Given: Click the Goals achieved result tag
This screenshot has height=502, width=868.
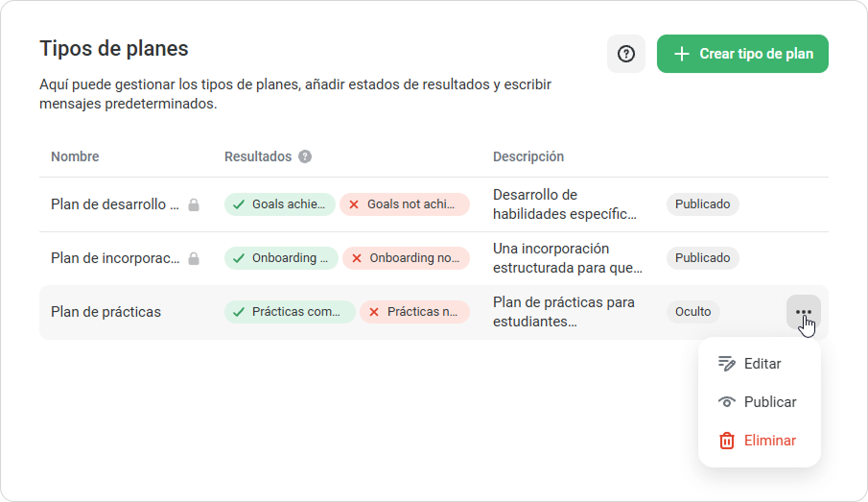Looking at the screenshot, I should point(279,204).
